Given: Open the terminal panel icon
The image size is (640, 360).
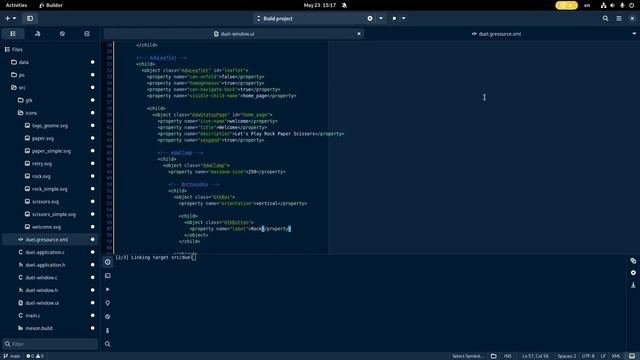Looking at the screenshot, I should 108,276.
